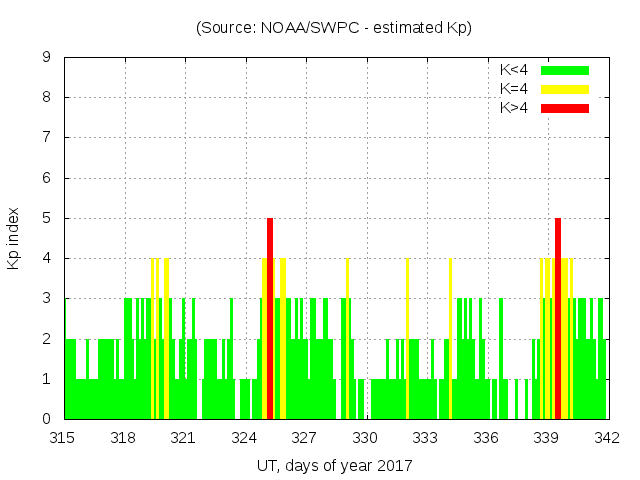Image resolution: width=640 pixels, height=480 pixels.
Task: Click the y-axis tick label 0
Action: point(47,419)
